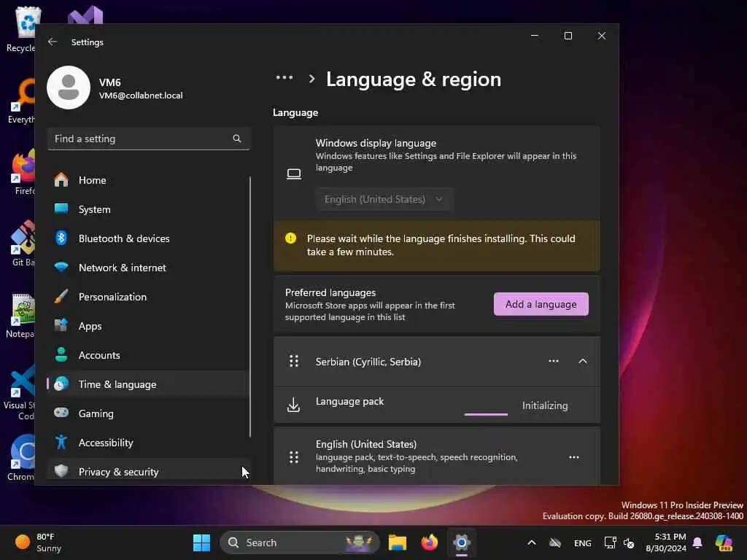Click the back arrow in Settings
Image resolution: width=747 pixels, height=560 pixels.
tap(53, 42)
